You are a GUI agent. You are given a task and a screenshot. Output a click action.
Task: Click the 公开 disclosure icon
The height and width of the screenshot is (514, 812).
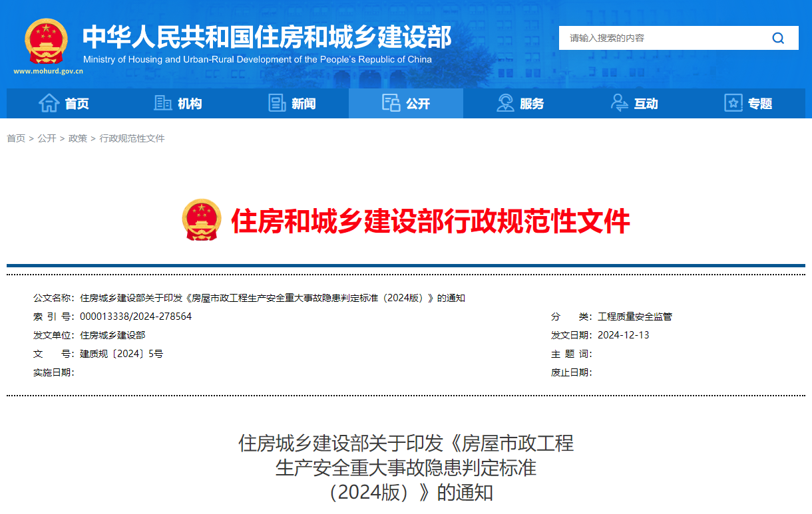coord(390,103)
